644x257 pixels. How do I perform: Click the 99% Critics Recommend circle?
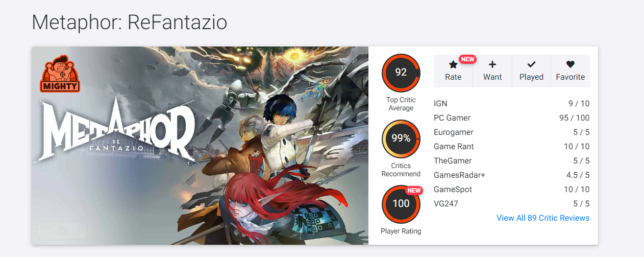[x=401, y=138]
